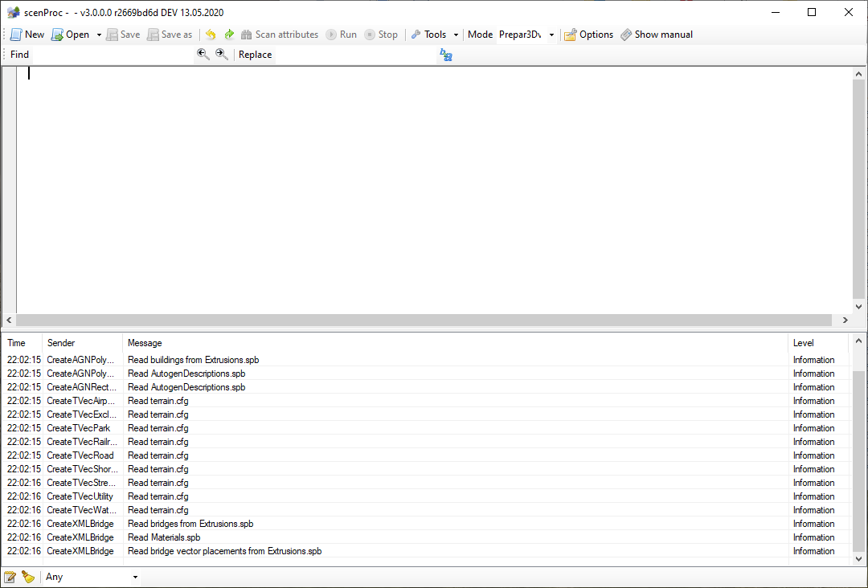Screen dimensions: 868x588
Task: Open the Tools menu
Action: (x=429, y=35)
